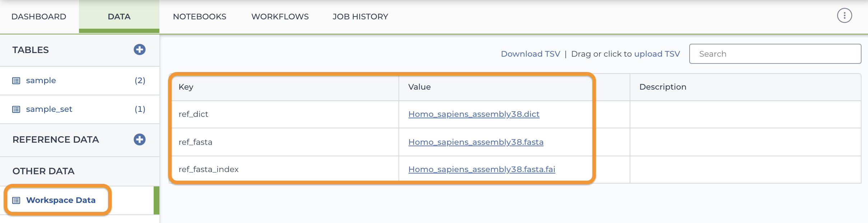This screenshot has width=868, height=223.
Task: Open Homo_sapiens_assembly38.dict link
Action: tap(474, 114)
